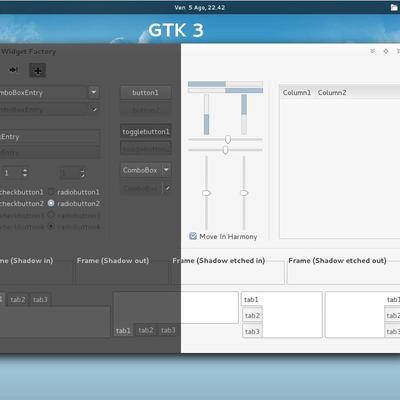Viewport: 400px width, 400px height.
Task: Click the second horizontal progress bar
Action: [x=225, y=90]
